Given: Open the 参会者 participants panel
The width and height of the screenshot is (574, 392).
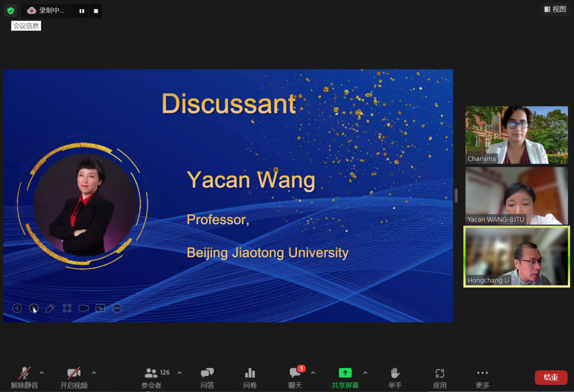Looking at the screenshot, I should pyautogui.click(x=152, y=378).
